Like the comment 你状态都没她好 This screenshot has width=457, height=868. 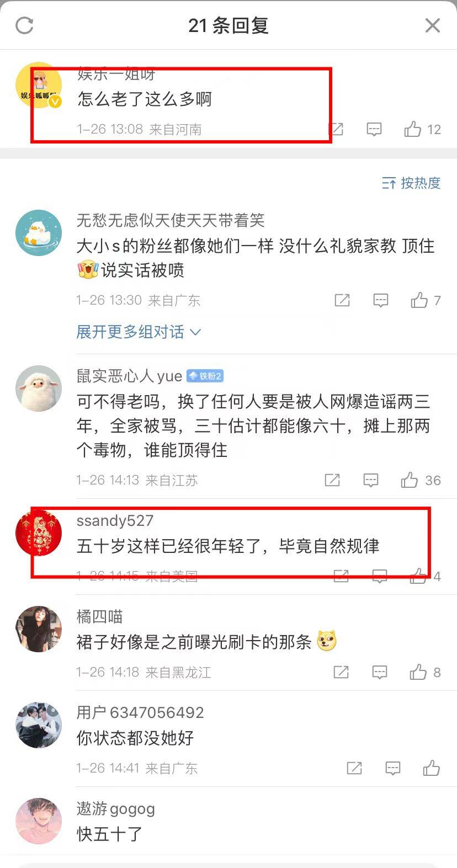pyautogui.click(x=432, y=768)
